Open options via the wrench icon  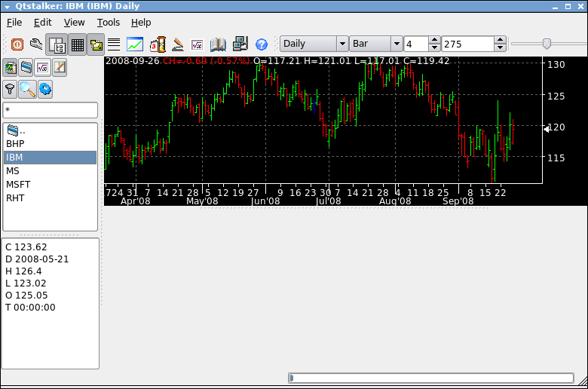tap(36, 44)
